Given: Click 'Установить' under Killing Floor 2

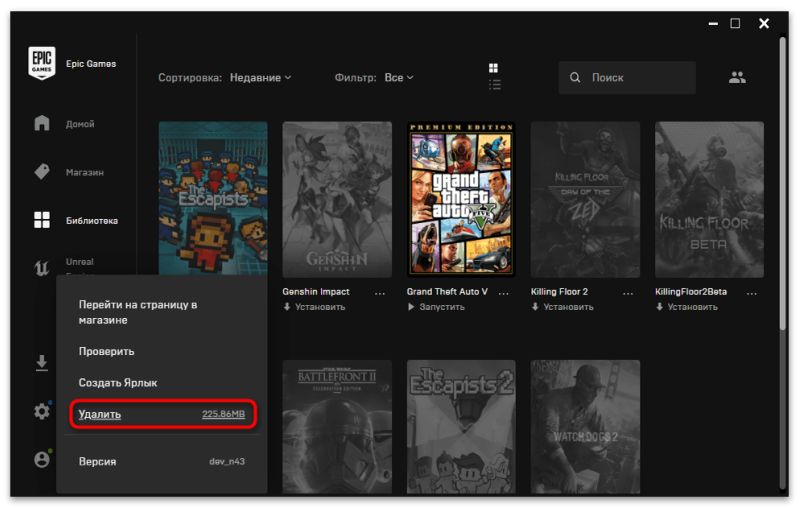Looking at the screenshot, I should pos(563,307).
